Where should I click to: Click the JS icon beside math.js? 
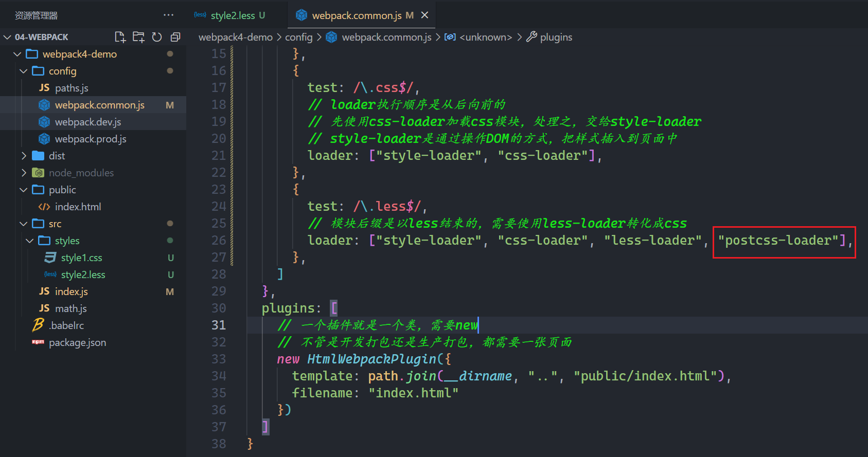tap(44, 308)
